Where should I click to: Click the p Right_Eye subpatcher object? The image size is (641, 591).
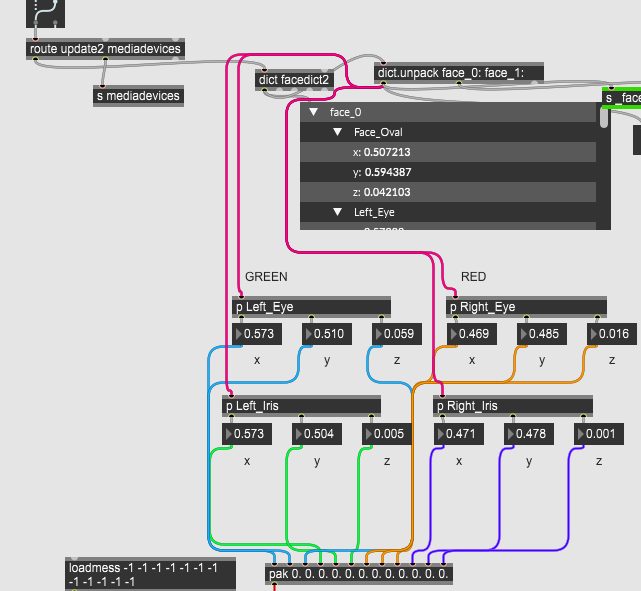[525, 307]
